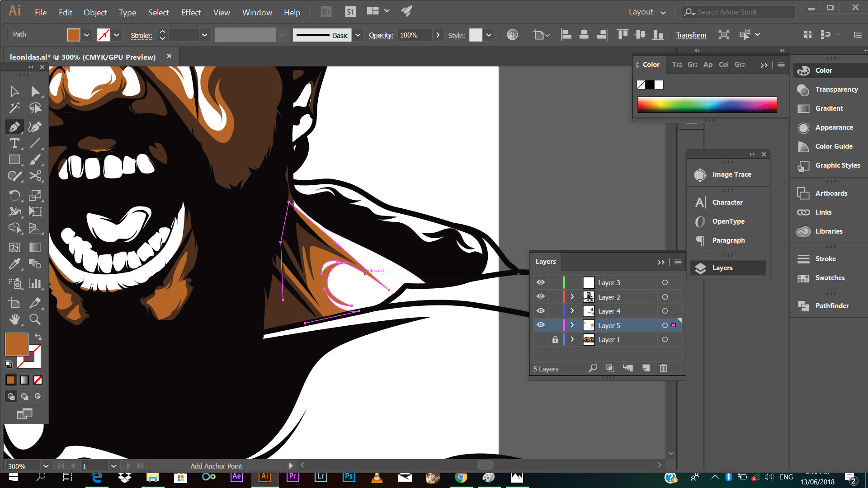
Task: Unlock Layer 1 padlock
Action: 555,339
